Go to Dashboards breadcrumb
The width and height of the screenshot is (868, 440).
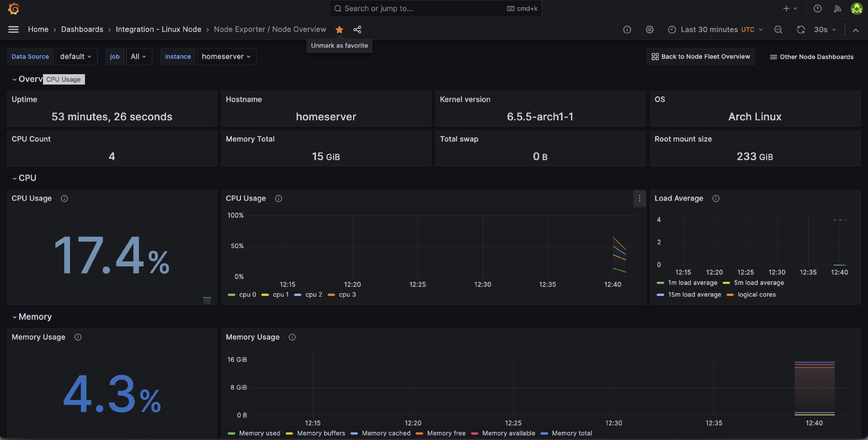pyautogui.click(x=82, y=29)
